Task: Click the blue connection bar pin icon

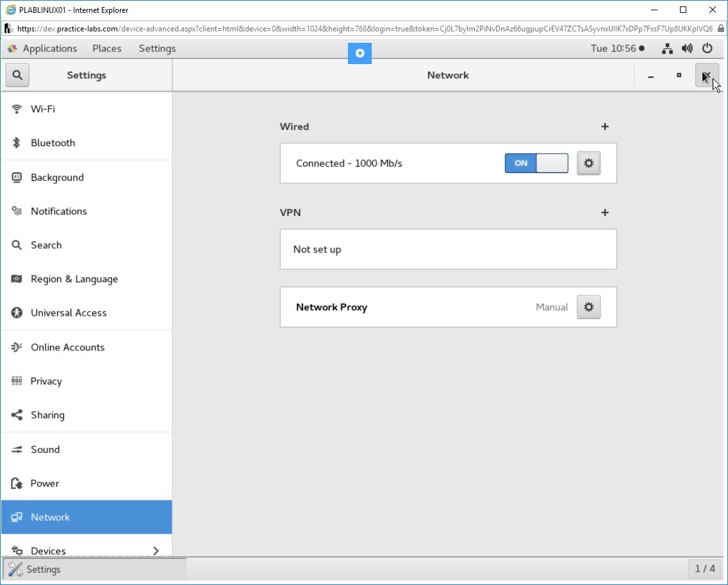Action: tap(360, 53)
